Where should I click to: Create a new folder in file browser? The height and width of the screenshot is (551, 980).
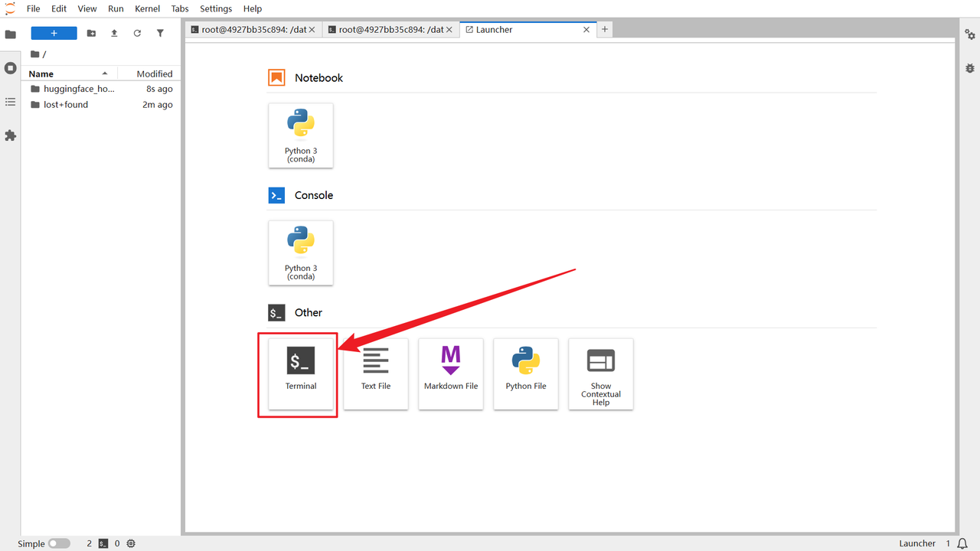(92, 33)
